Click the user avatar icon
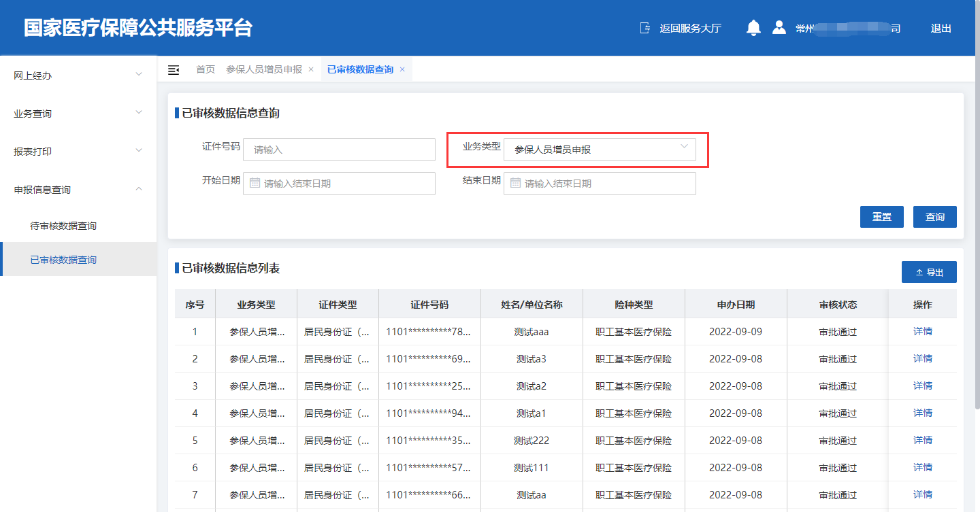980x512 pixels. click(x=779, y=28)
